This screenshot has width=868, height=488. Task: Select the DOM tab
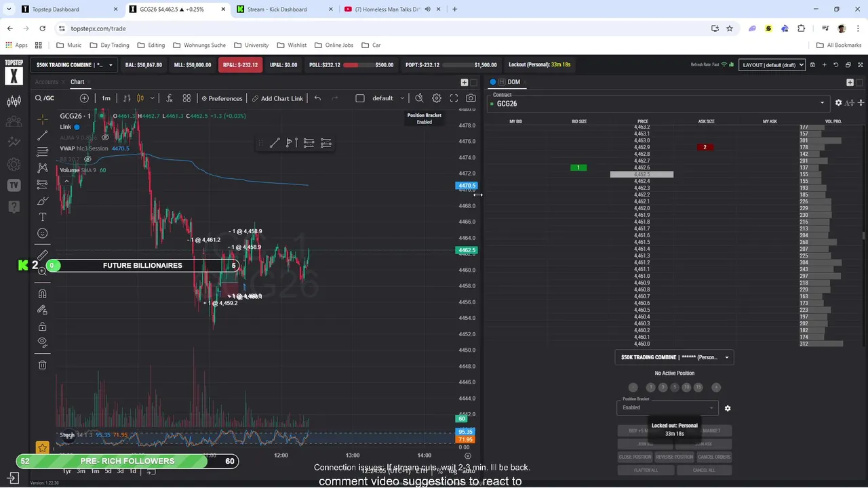513,82
